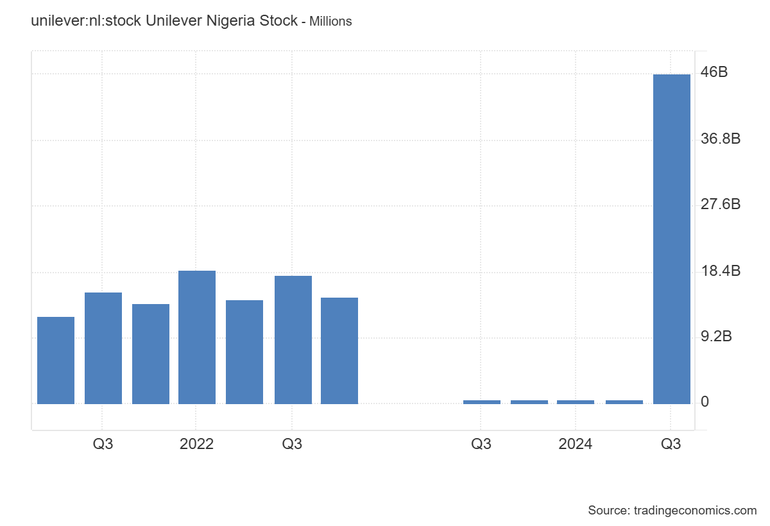Click the small bar just left of tallest bar

(x=624, y=402)
